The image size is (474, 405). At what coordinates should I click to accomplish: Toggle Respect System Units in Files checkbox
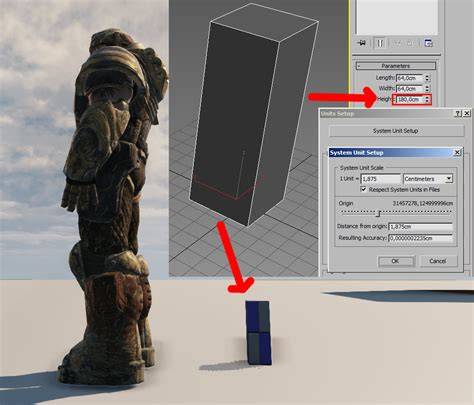click(x=364, y=189)
